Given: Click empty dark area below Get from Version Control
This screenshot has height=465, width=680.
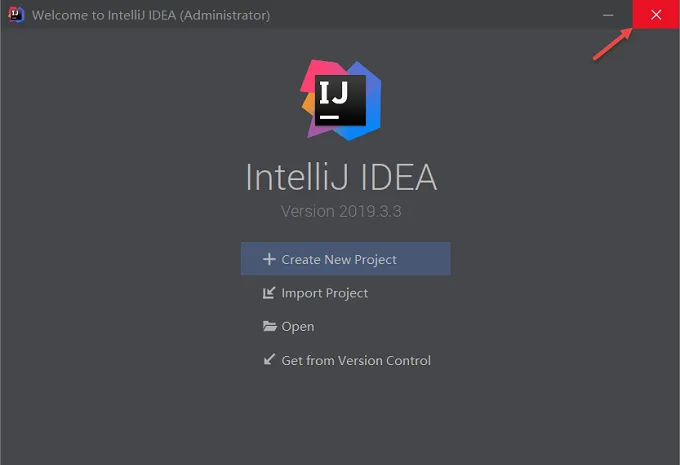Looking at the screenshot, I should click(345, 412).
